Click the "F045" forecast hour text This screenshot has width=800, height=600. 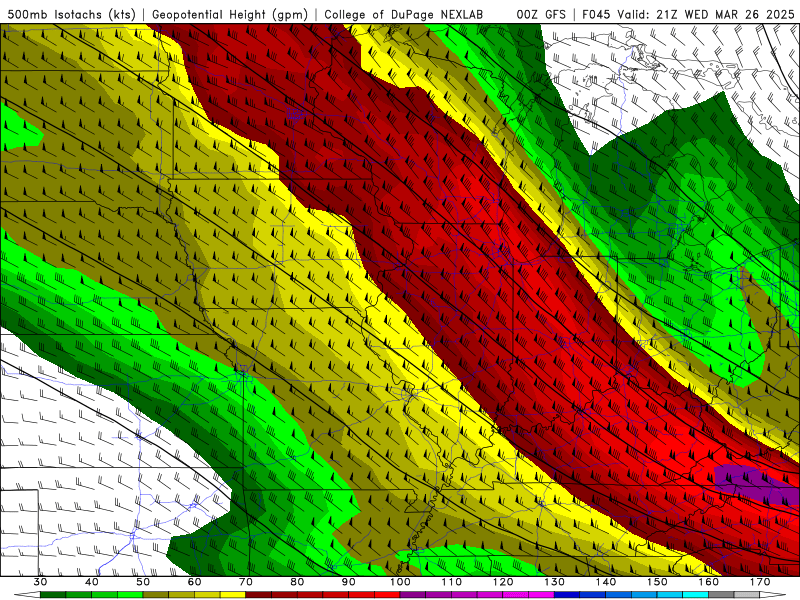pyautogui.click(x=597, y=14)
